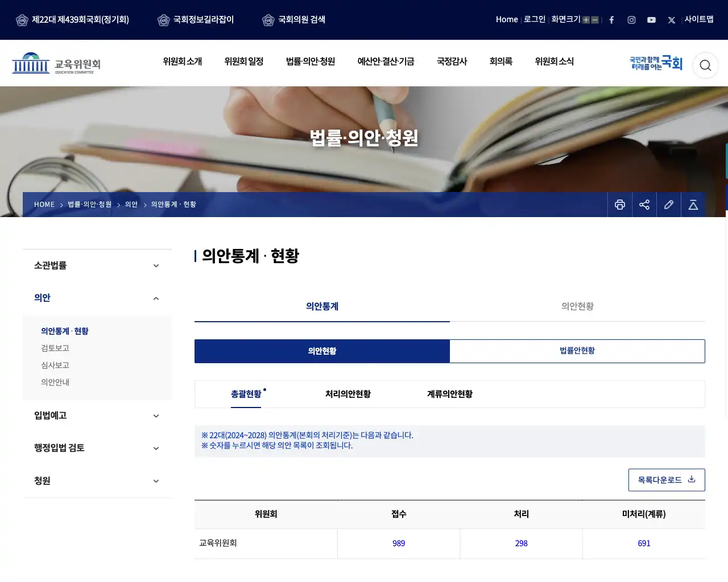Open the 298 처리 bills list
This screenshot has width=728, height=582.
522,543
